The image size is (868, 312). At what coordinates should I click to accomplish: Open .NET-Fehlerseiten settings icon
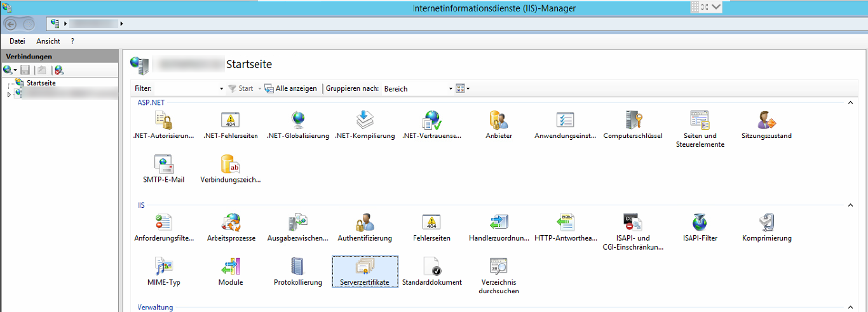coord(230,120)
